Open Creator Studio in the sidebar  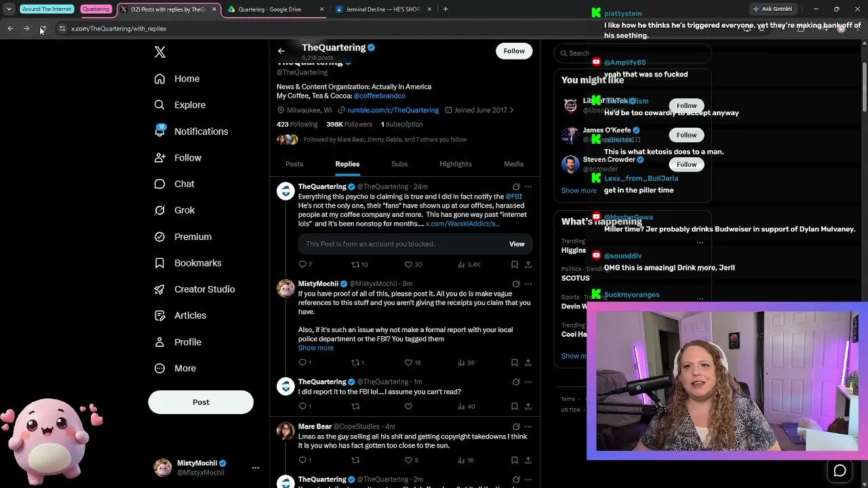195,289
